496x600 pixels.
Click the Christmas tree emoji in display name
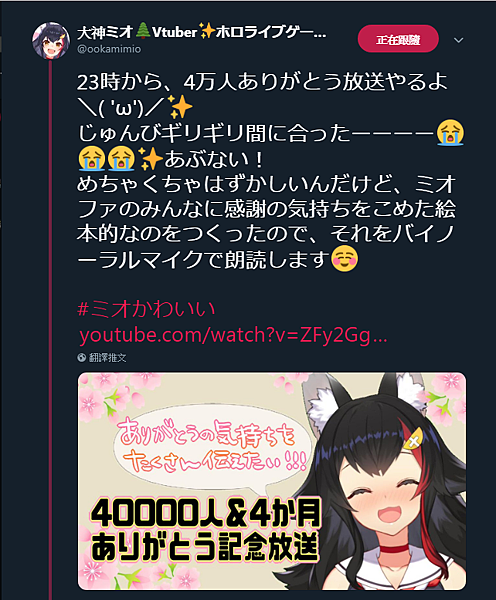pyautogui.click(x=143, y=31)
